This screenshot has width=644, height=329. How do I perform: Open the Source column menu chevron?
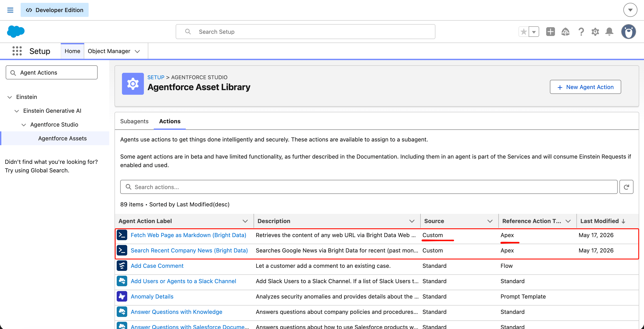point(490,221)
